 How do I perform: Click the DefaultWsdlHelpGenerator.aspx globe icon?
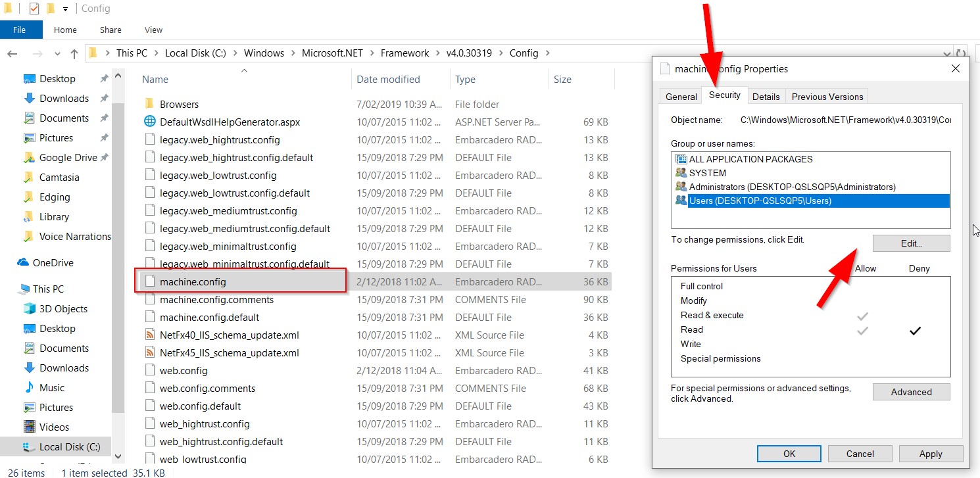pyautogui.click(x=149, y=122)
